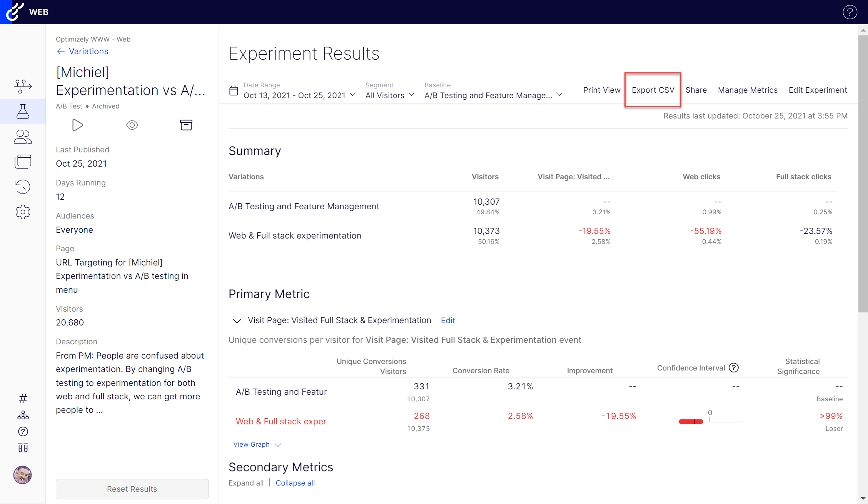The height and width of the screenshot is (504, 868).
Task: Click Export CSV
Action: pyautogui.click(x=653, y=90)
